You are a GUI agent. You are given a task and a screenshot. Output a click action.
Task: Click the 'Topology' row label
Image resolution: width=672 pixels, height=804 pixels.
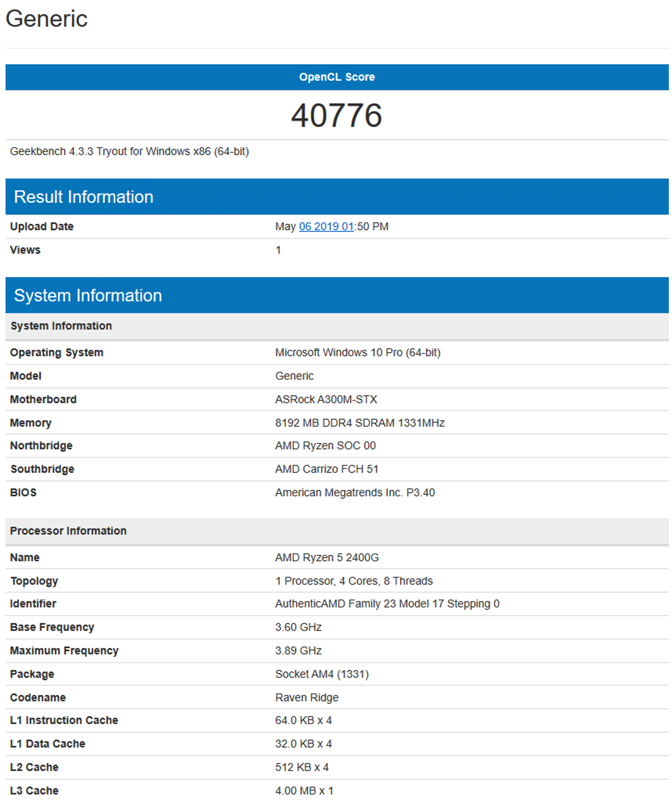(x=34, y=581)
